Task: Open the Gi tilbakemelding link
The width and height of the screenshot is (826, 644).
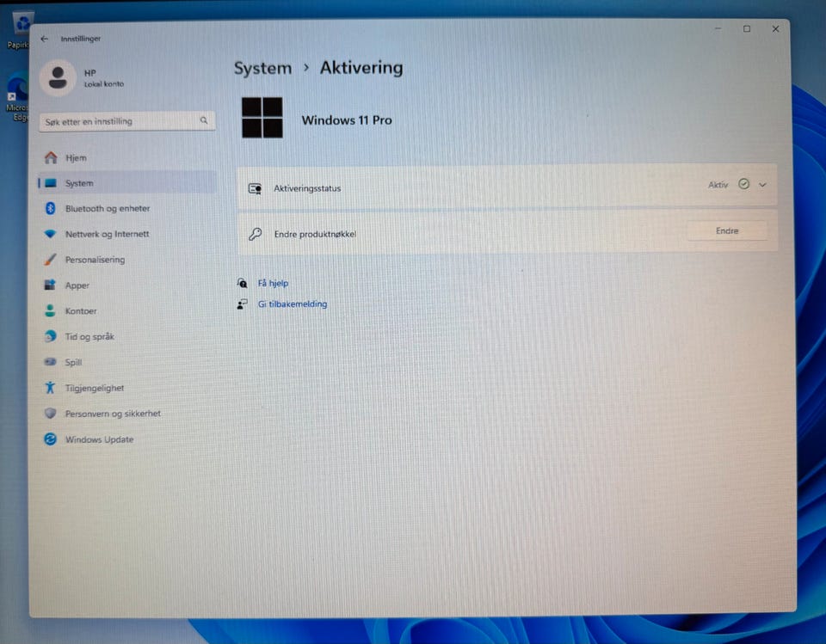Action: coord(293,304)
